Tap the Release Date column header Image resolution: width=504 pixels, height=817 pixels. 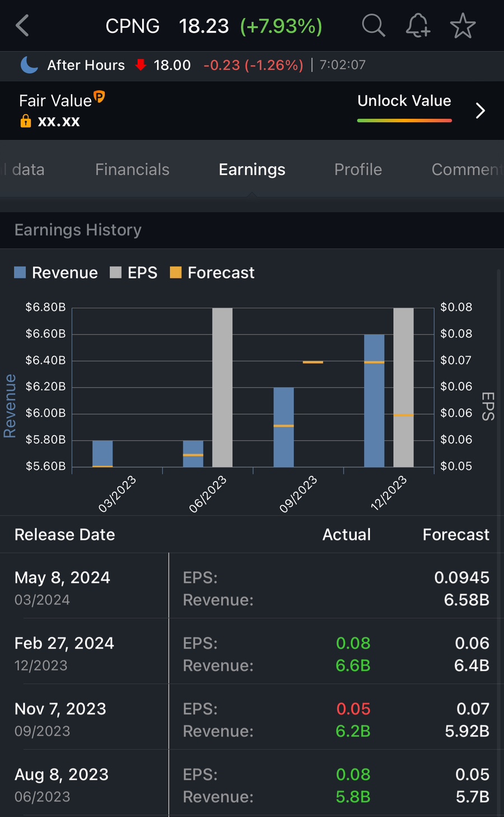[65, 534]
